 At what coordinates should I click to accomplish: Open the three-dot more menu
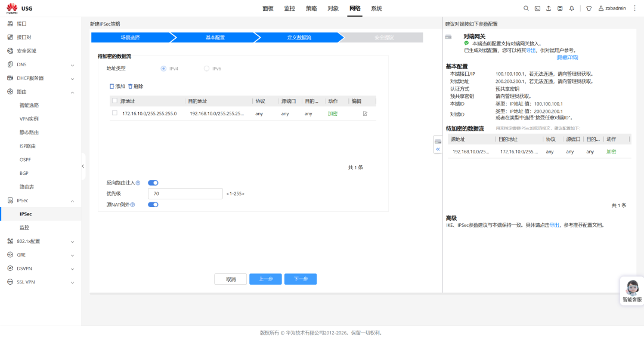tap(635, 8)
